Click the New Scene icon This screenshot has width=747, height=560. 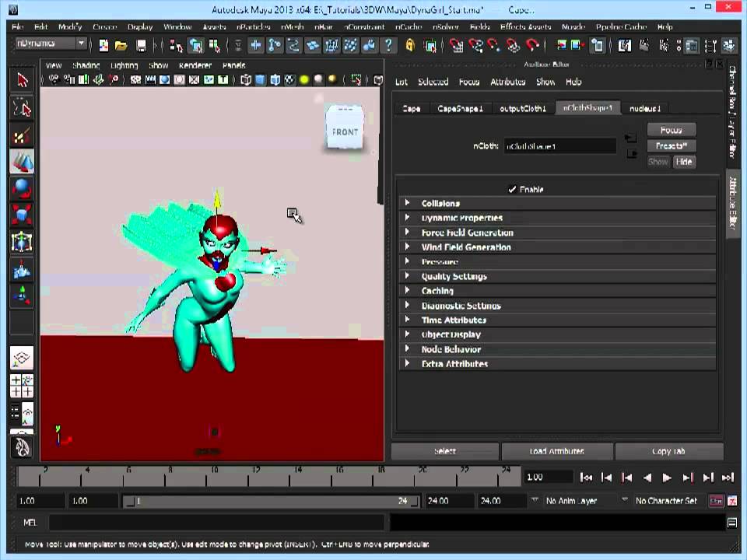click(x=103, y=46)
